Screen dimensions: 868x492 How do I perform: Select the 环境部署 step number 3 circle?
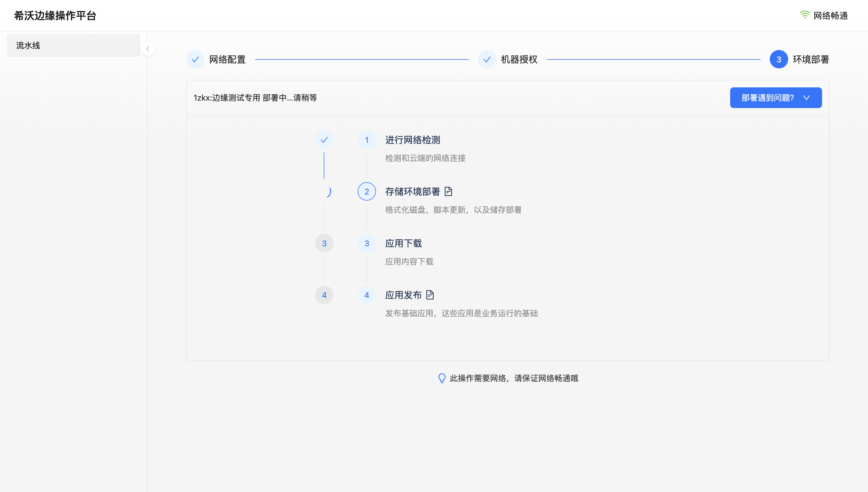point(779,59)
